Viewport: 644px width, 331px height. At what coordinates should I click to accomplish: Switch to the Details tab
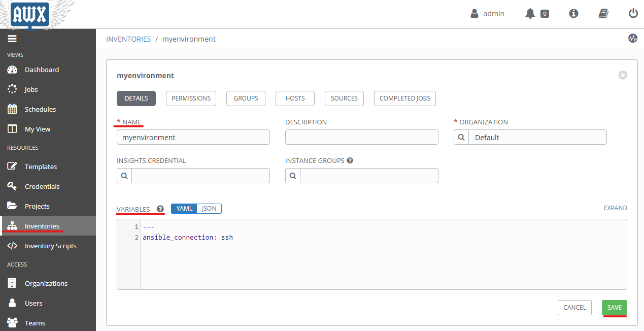[x=136, y=98]
